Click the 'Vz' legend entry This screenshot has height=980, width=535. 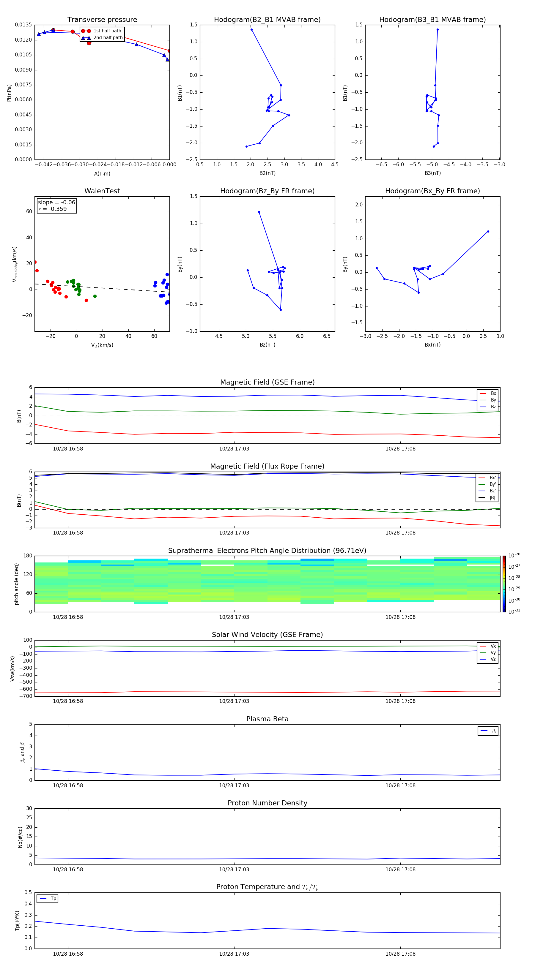pos(488,659)
